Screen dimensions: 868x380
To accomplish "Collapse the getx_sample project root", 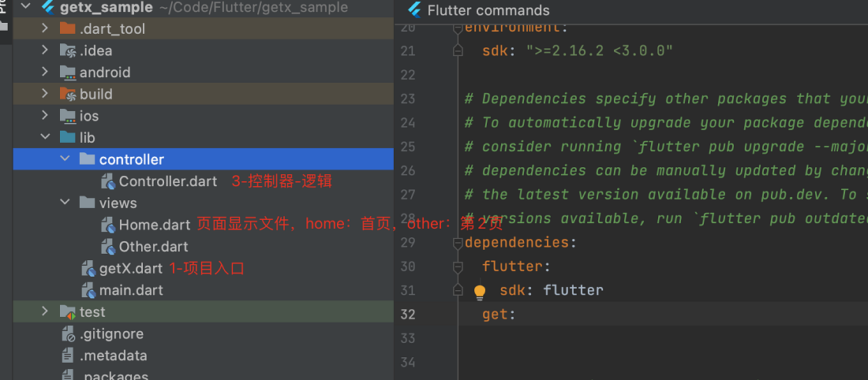I will point(26,7).
